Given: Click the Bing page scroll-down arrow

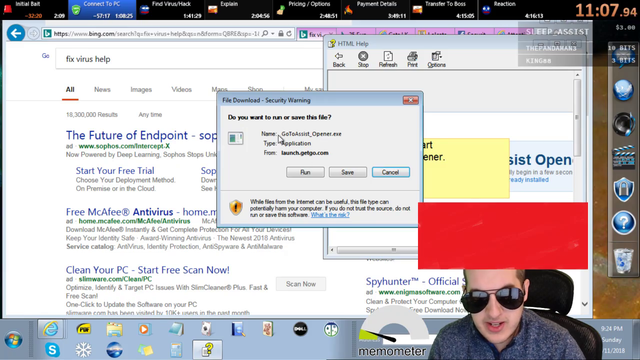Looking at the screenshot, I should click(x=585, y=304).
